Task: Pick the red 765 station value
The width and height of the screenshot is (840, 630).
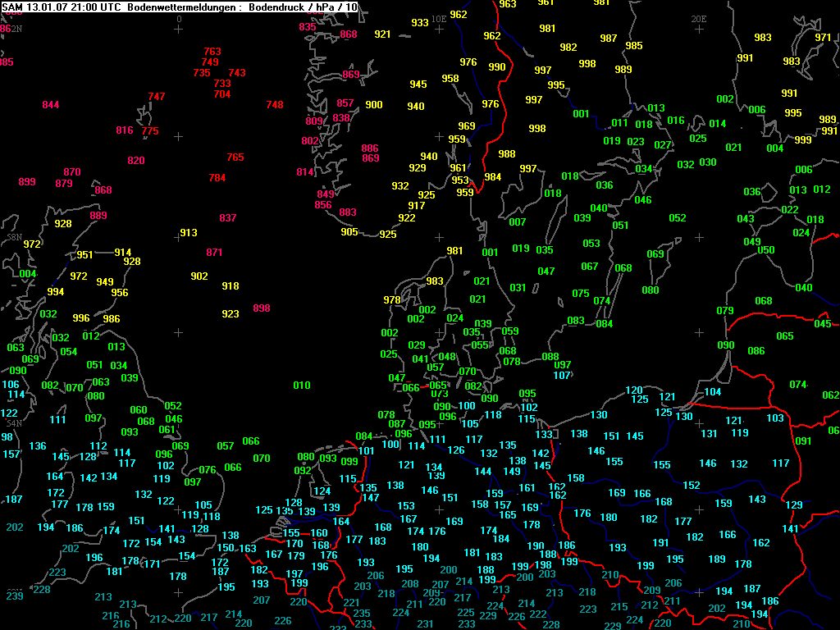Action: 235,157
